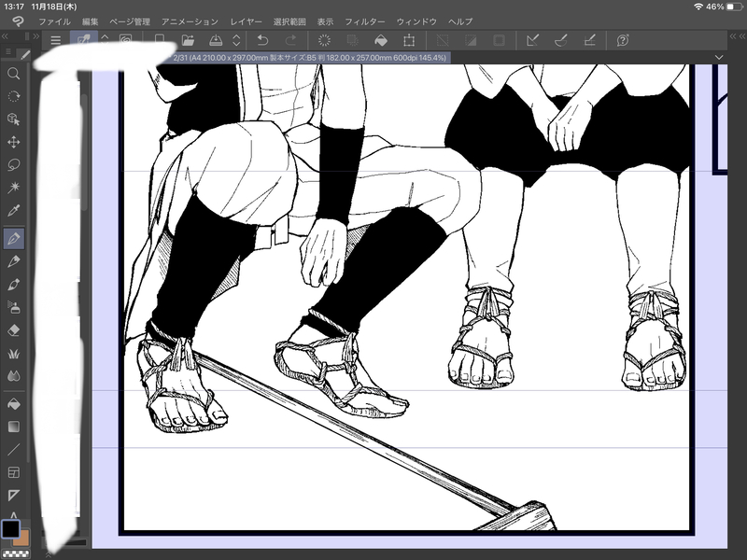Select the Zoom magnifier tool
747x560 pixels.
click(13, 74)
